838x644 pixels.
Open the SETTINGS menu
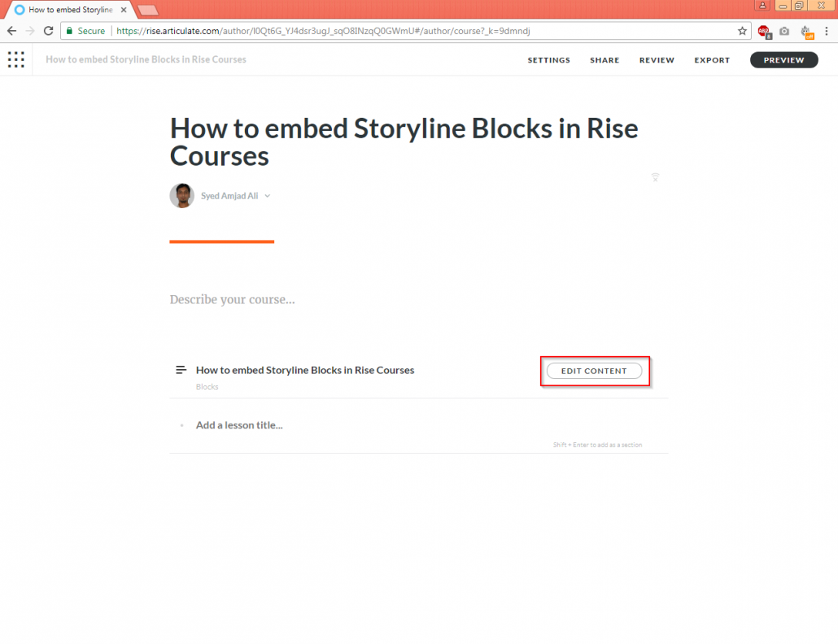click(x=548, y=59)
